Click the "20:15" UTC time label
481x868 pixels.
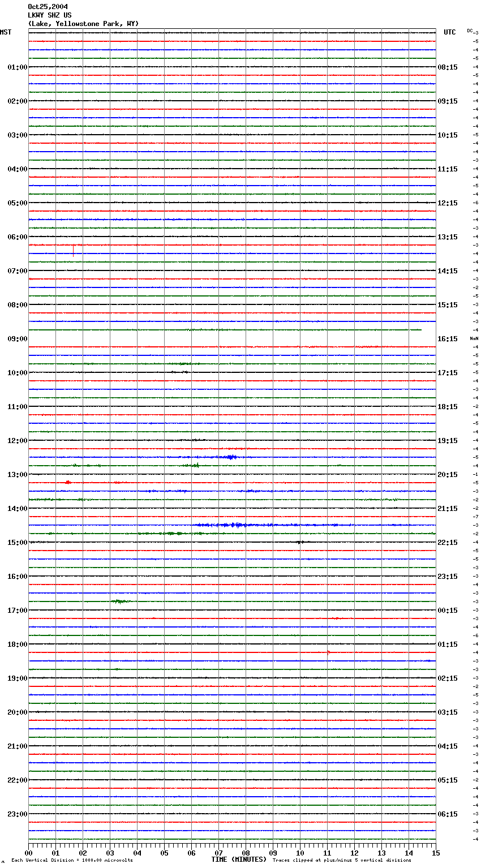click(x=448, y=475)
